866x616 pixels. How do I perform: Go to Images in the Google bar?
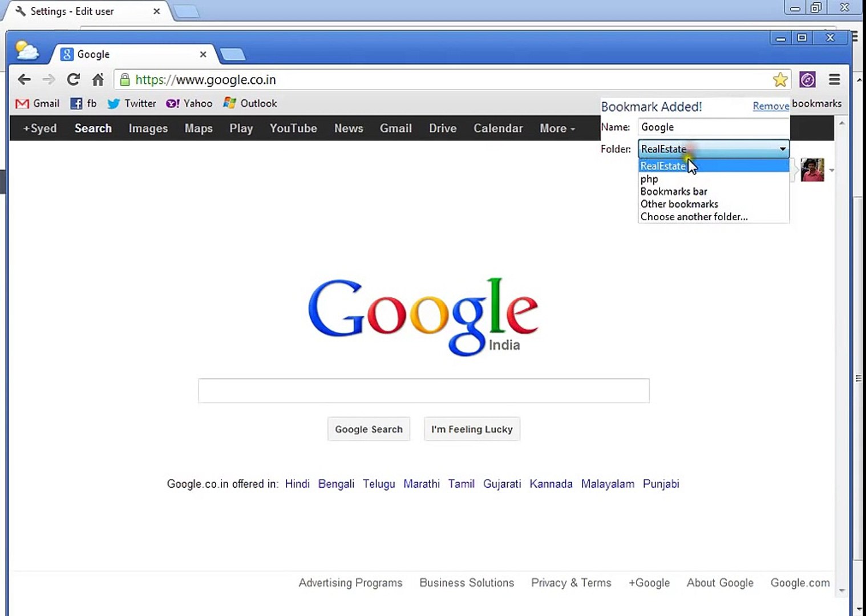pyautogui.click(x=148, y=128)
